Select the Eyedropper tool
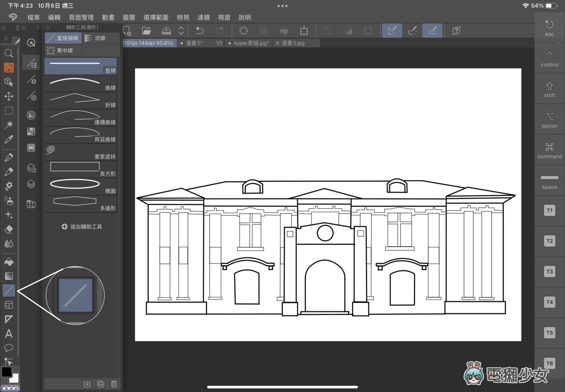The width and height of the screenshot is (565, 392). pyautogui.click(x=9, y=139)
